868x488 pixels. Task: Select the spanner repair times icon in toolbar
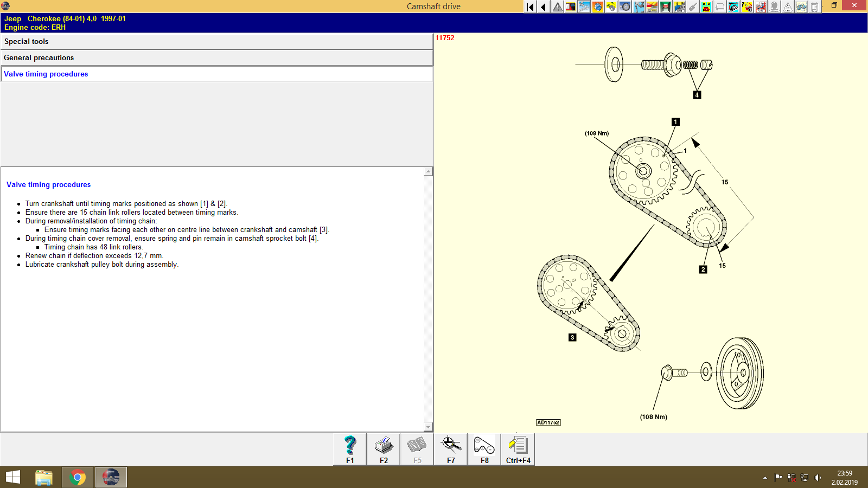point(584,7)
